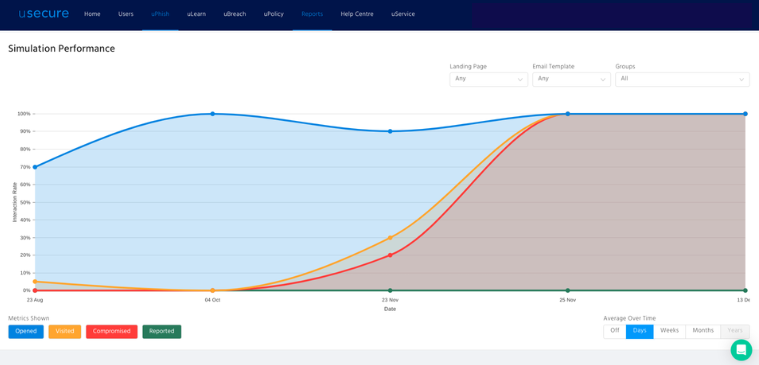This screenshot has width=759, height=365.
Task: Open the chat support widget icon
Action: coord(741,350)
